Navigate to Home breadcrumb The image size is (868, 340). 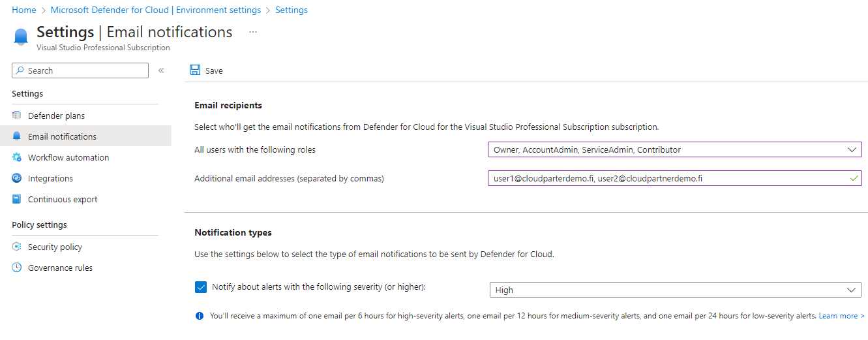[24, 10]
